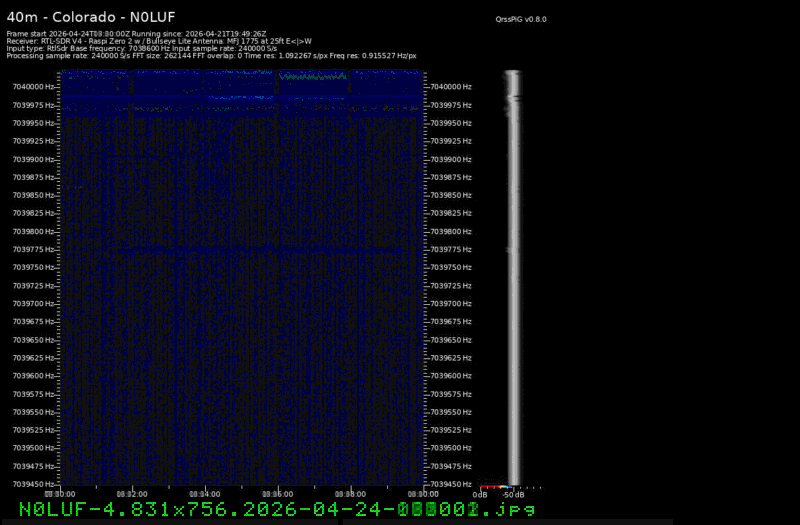800x525 pixels.
Task: Click the 08:38:00 time axis marker
Action: coord(350,493)
